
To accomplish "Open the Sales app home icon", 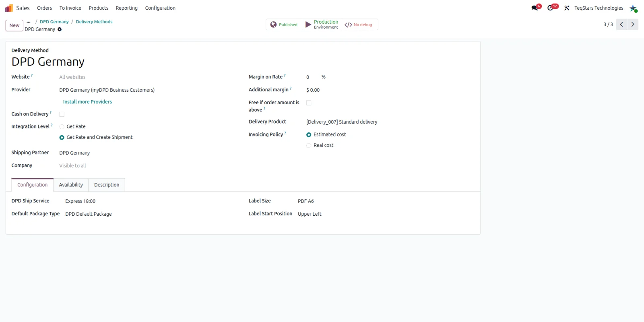I will (x=9, y=8).
